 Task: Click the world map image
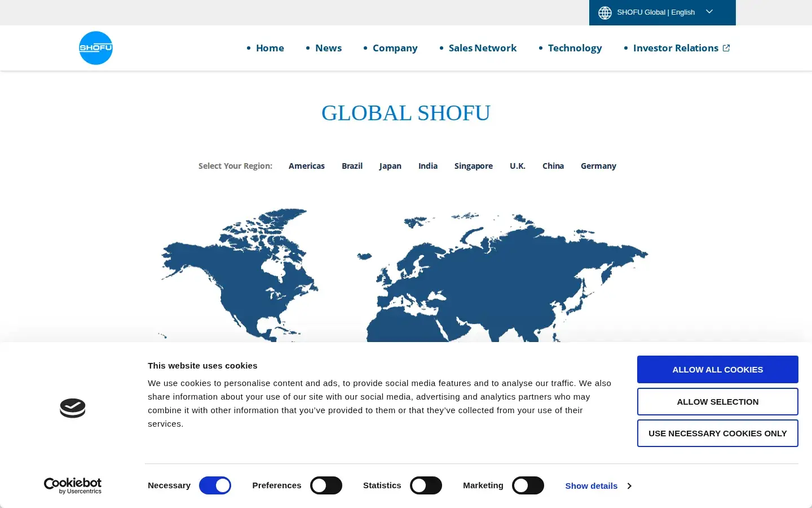(x=404, y=275)
